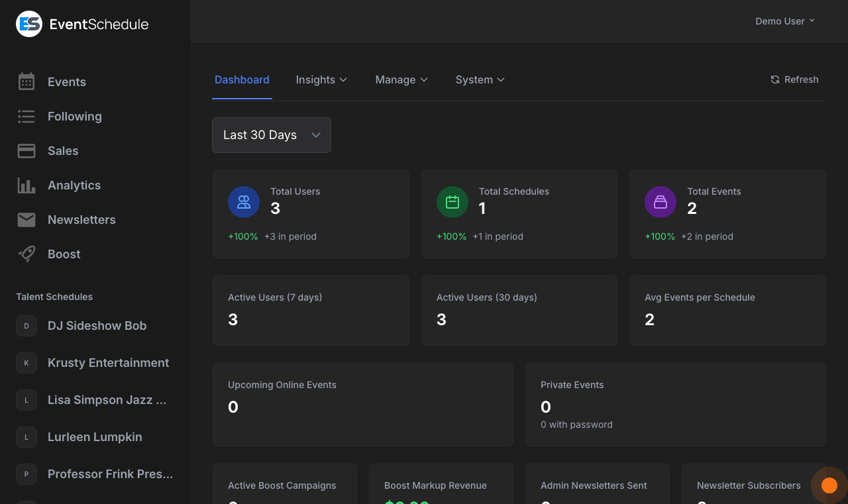Screen dimensions: 848x504
Task: Click the Active Users (7 days) label
Action: point(275,297)
